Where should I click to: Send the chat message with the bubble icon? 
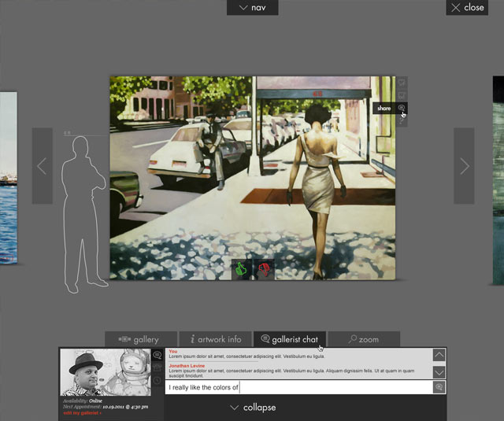(439, 387)
